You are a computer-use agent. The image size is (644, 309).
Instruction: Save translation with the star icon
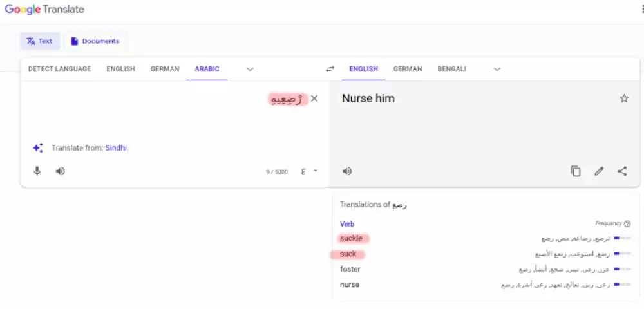623,98
